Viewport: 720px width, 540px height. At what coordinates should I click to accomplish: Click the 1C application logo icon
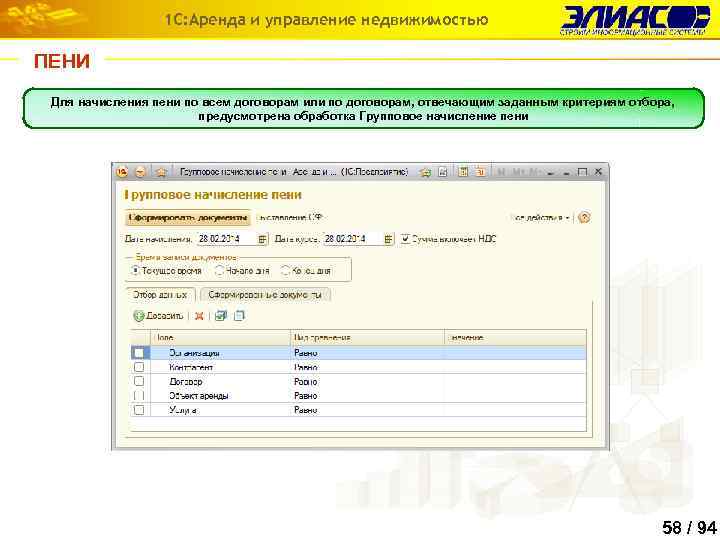click(x=122, y=172)
